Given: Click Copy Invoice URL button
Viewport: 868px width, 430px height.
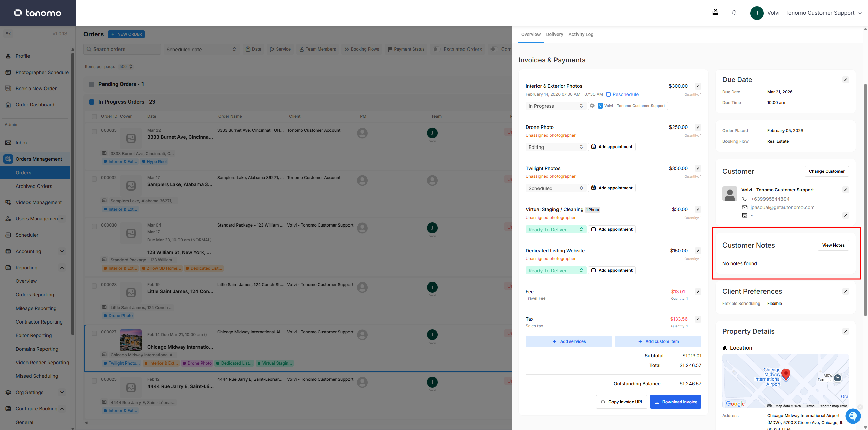Looking at the screenshot, I should click(x=622, y=402).
